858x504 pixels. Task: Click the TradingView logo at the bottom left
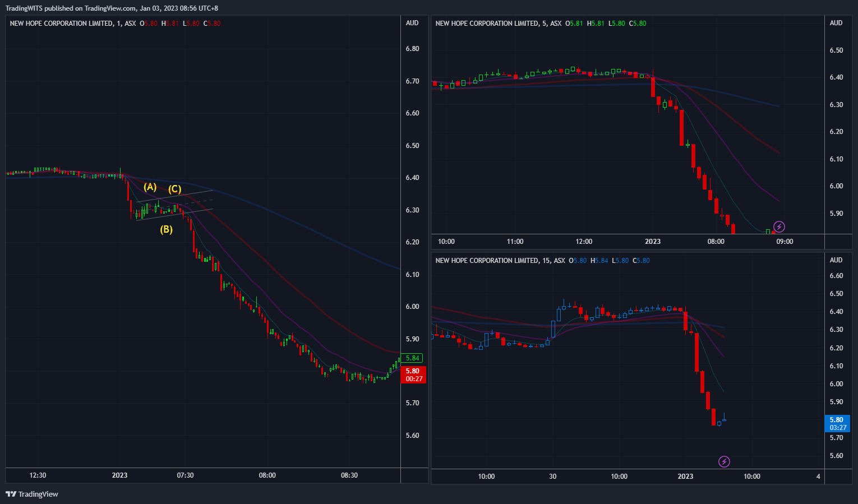[x=32, y=494]
